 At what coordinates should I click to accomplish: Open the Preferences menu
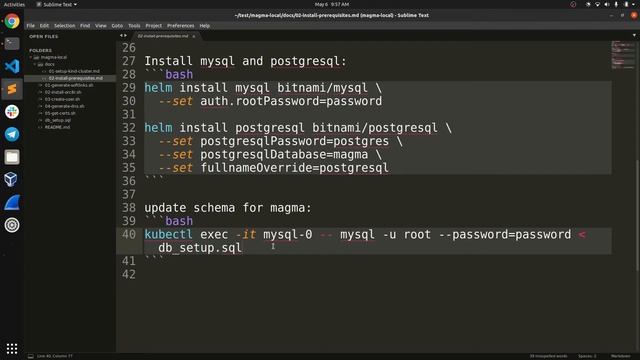pyautogui.click(x=180, y=26)
